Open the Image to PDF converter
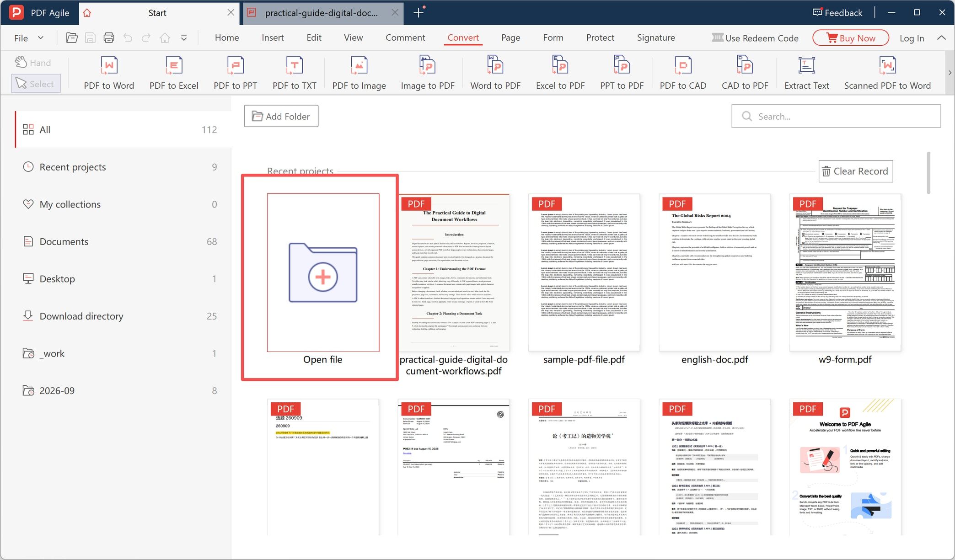 tap(428, 73)
